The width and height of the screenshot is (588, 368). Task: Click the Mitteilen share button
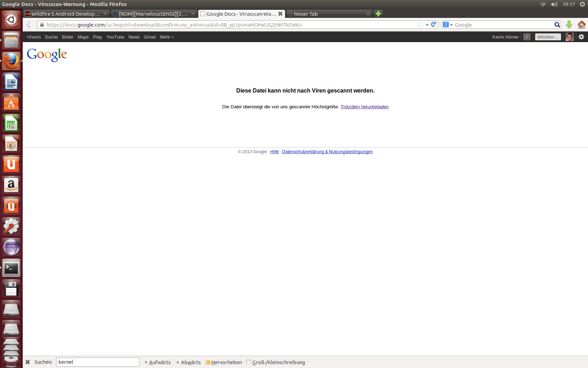pyautogui.click(x=548, y=37)
